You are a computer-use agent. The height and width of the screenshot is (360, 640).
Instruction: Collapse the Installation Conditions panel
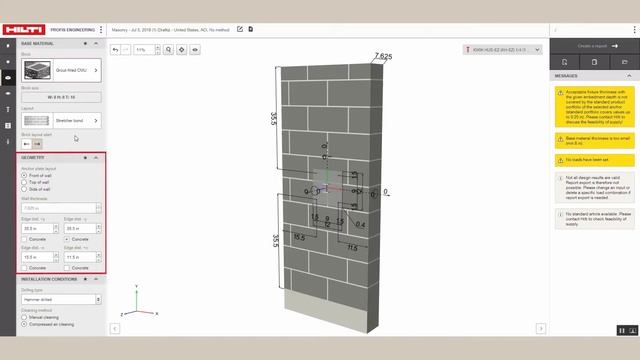[96, 279]
